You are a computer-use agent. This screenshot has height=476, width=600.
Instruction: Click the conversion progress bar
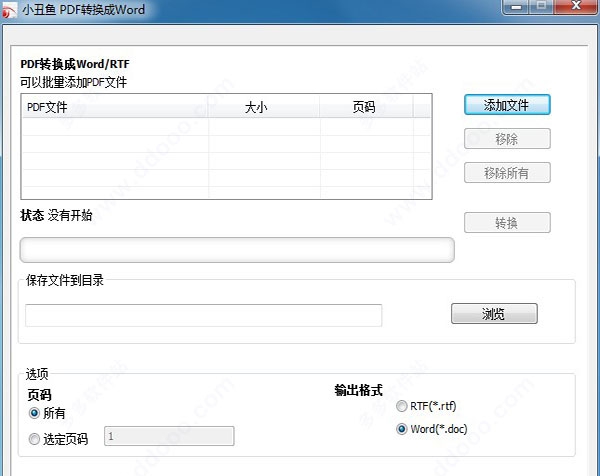[x=237, y=250]
